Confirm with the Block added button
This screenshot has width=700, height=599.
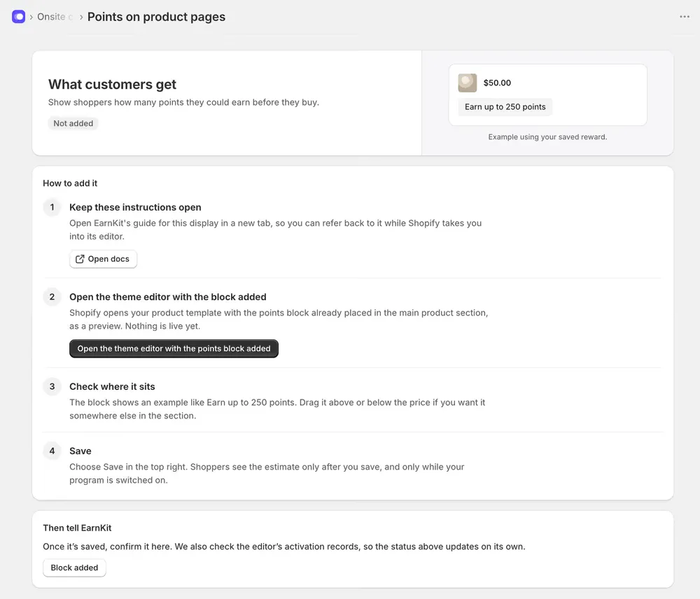coord(75,568)
